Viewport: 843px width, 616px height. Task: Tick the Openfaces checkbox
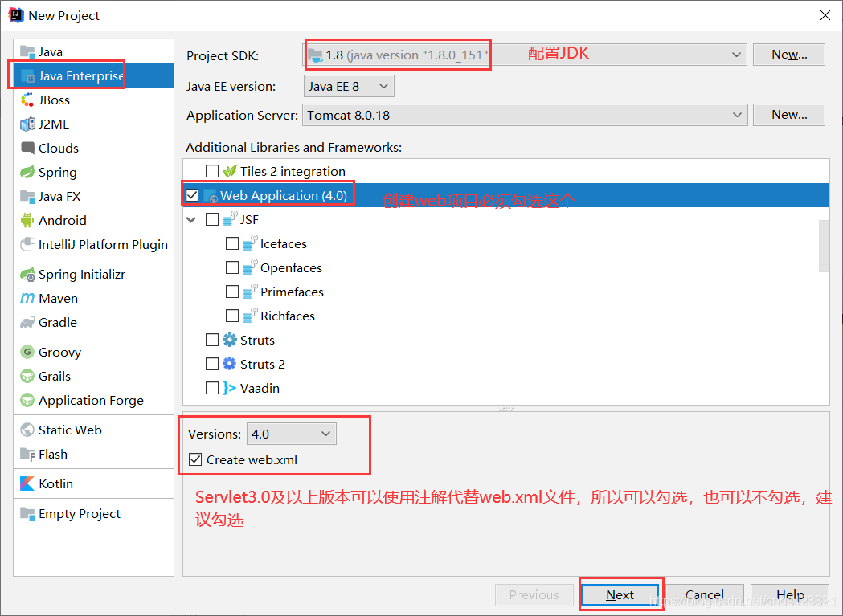coord(232,267)
